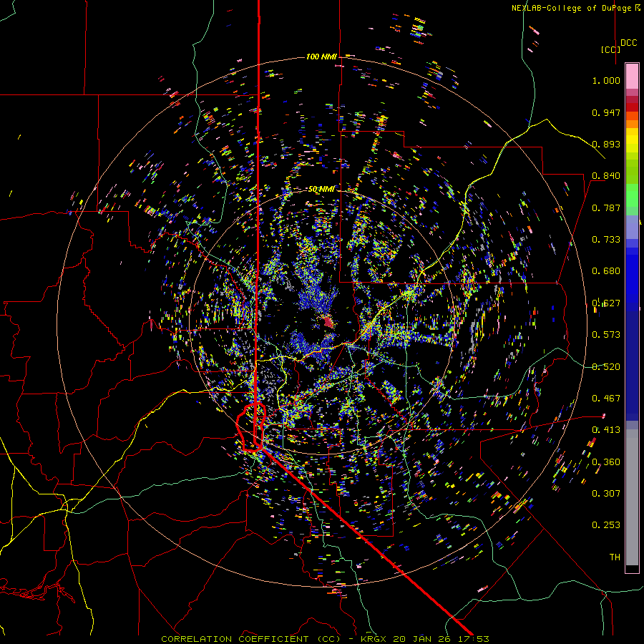Click the 0.413 scale value

[x=606, y=430]
